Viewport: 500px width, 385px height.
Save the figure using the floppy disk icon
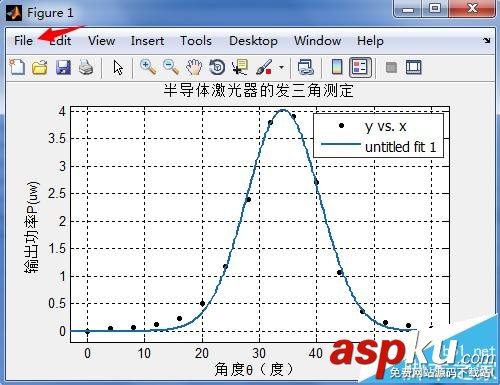pos(63,67)
